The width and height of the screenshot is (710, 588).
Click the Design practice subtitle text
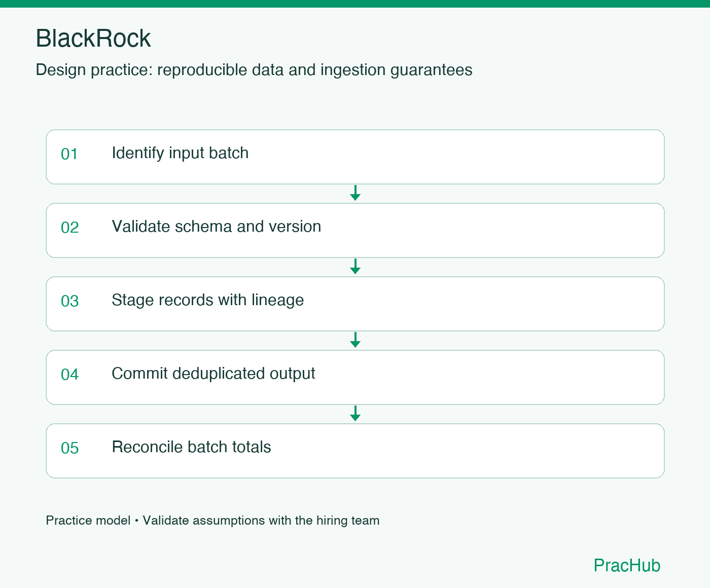tap(254, 70)
